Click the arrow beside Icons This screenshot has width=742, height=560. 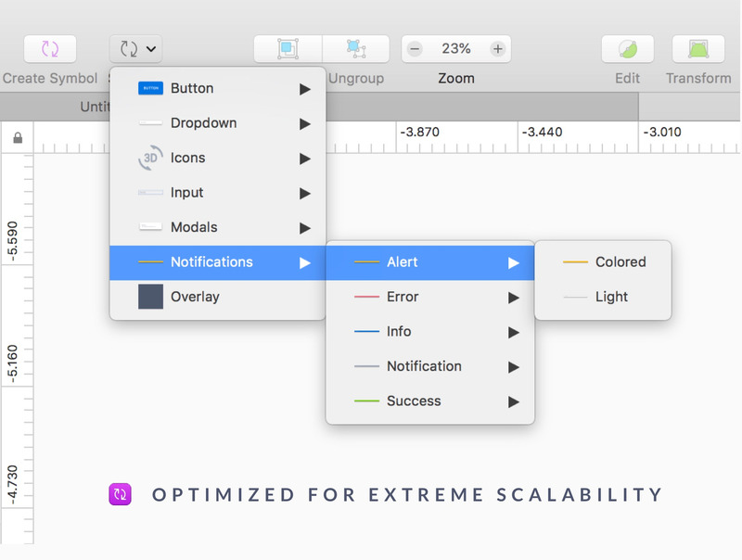click(305, 159)
